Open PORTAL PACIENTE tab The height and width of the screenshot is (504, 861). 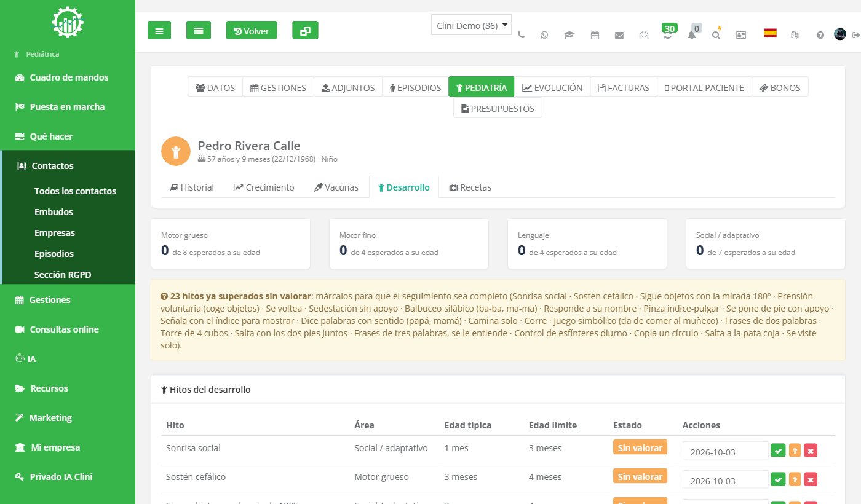[x=704, y=87]
